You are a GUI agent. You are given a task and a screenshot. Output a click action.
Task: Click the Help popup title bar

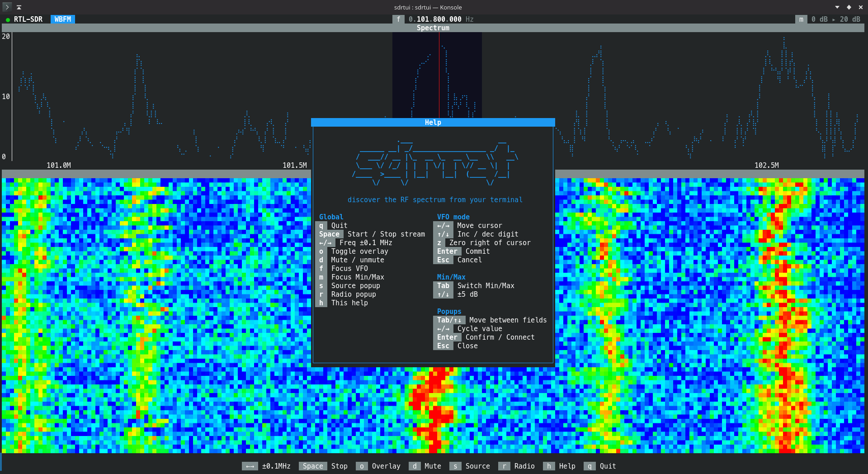pos(433,122)
